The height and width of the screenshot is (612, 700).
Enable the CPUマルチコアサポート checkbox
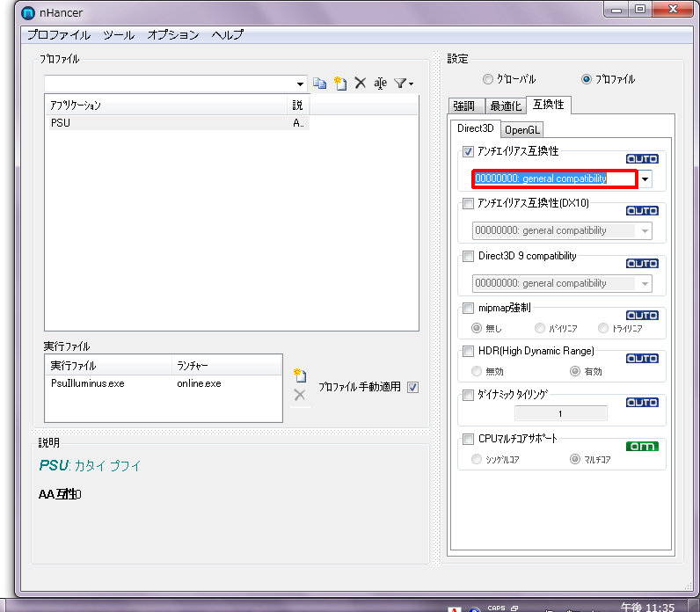click(468, 440)
